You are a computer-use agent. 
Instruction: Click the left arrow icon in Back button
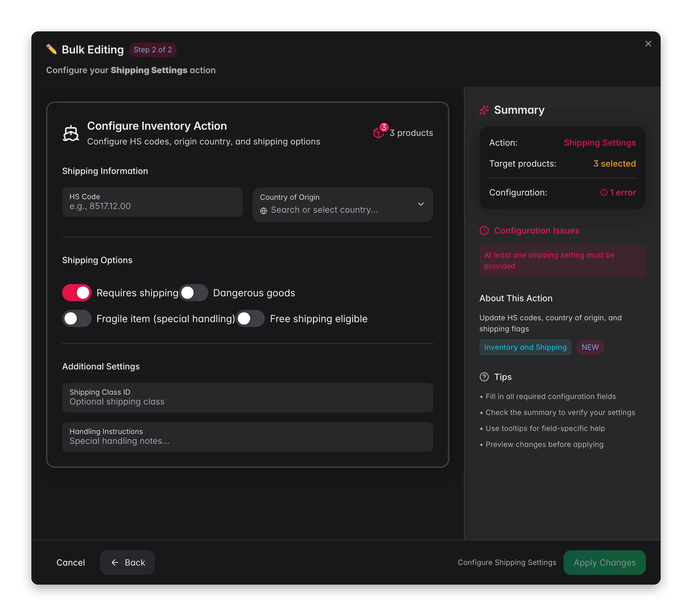115,563
